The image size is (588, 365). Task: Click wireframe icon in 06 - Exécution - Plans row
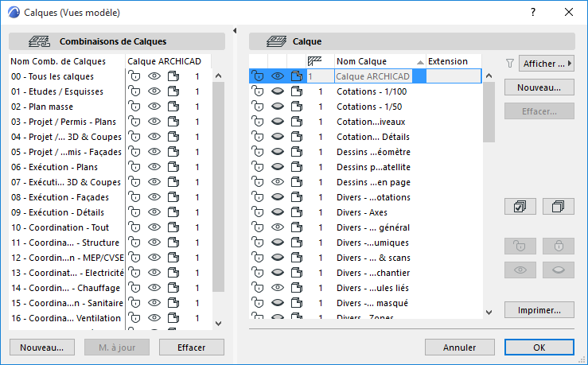tap(173, 167)
